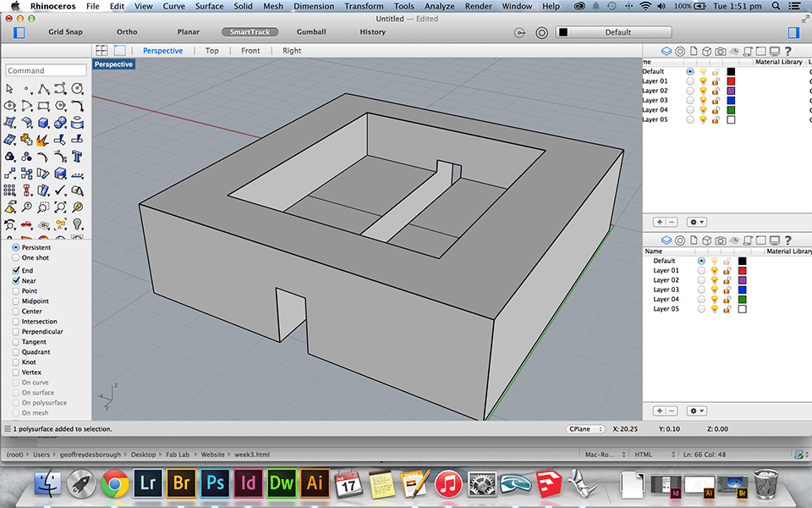The image size is (812, 508).
Task: Select the Rectangle drawing tool
Action: pos(43,105)
